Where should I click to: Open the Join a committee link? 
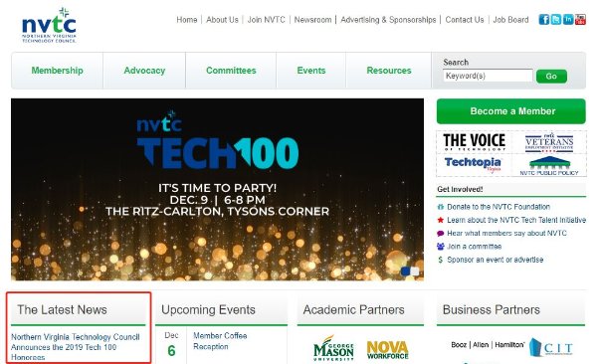point(474,247)
